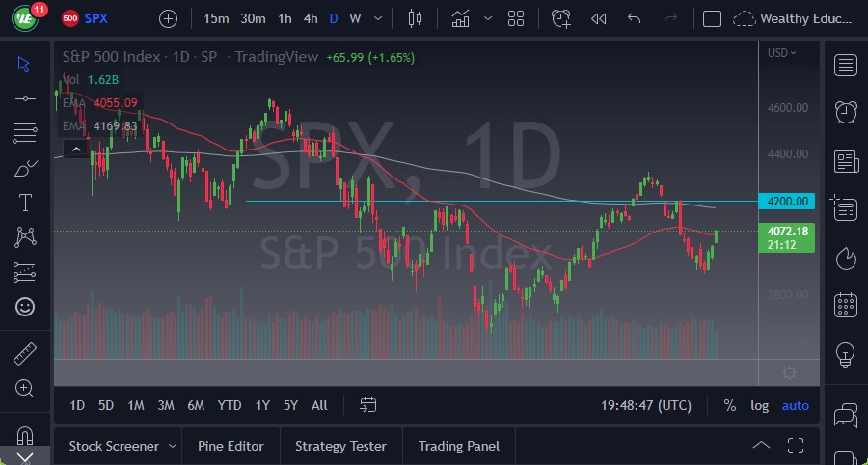Open the user profile avatar menu
Viewport: 868px width, 465px height.
pos(25,18)
